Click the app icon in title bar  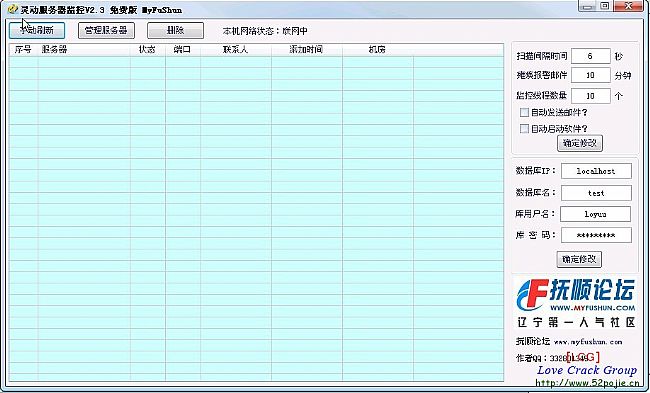(13, 9)
